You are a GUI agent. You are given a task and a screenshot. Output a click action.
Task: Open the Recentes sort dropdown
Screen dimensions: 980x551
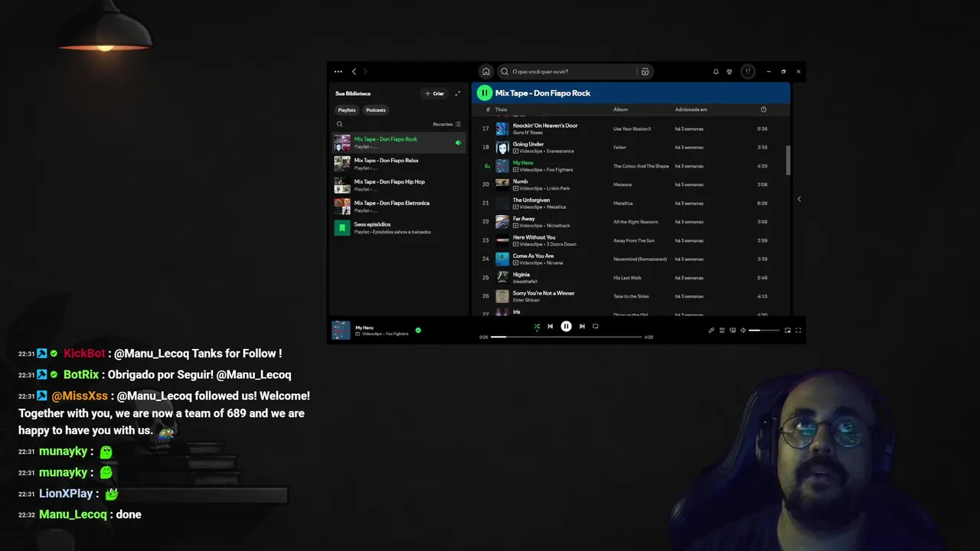tap(447, 124)
